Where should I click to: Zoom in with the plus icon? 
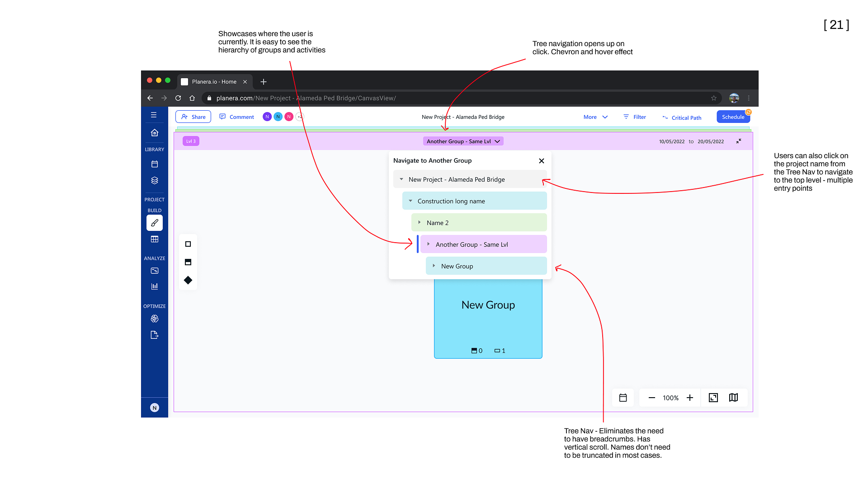[690, 398]
